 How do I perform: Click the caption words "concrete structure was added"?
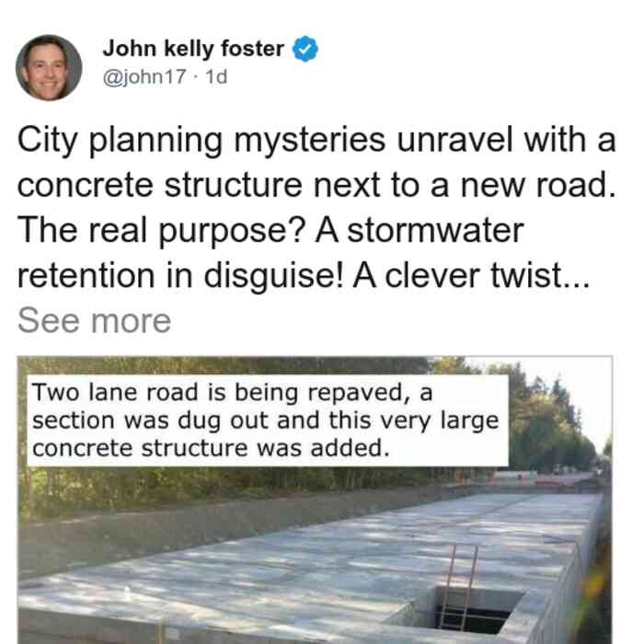[x=211, y=448]
